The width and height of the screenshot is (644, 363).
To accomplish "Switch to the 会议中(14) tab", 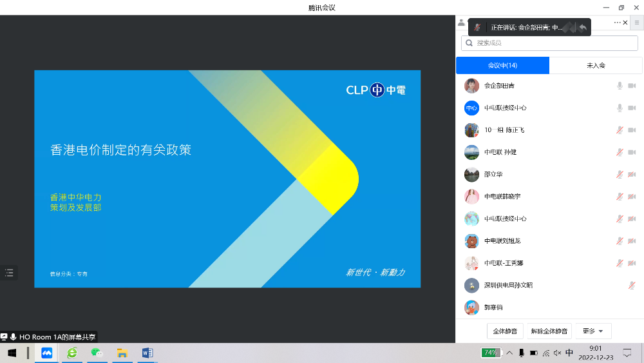I will (x=502, y=65).
